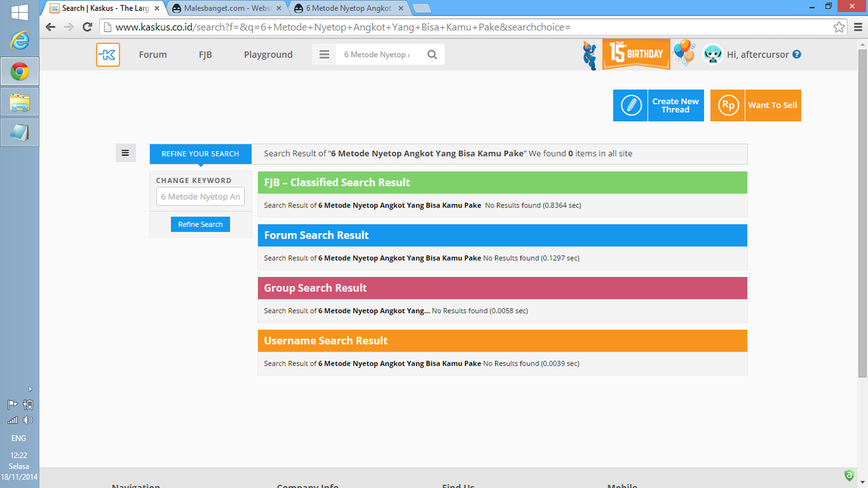The width and height of the screenshot is (868, 488).
Task: Click the "We found 0 items" summary text
Action: tap(580, 154)
